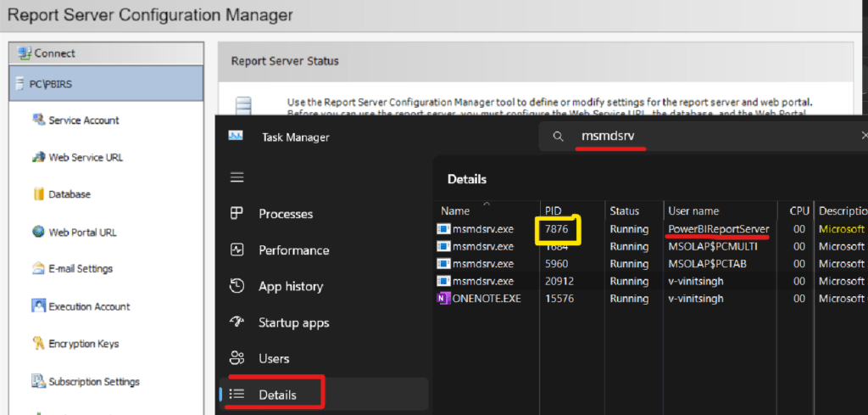Click the server icon beside status description
This screenshot has width=868, height=415.
pos(243,106)
